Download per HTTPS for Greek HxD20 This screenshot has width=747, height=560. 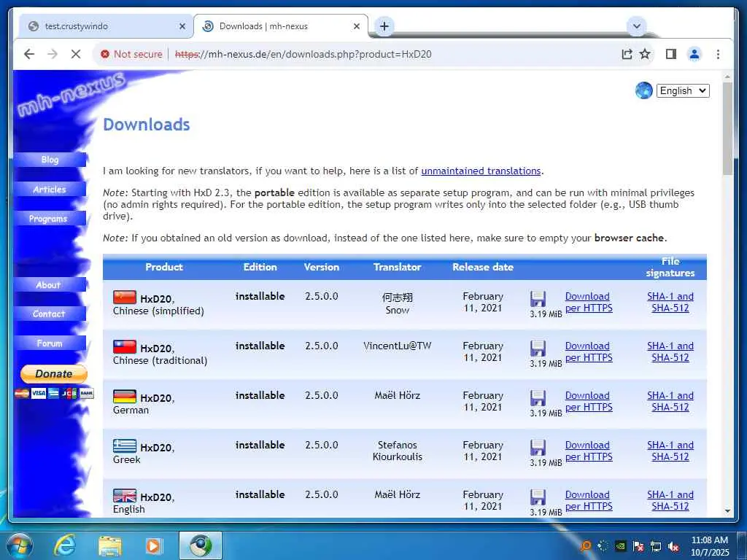589,451
